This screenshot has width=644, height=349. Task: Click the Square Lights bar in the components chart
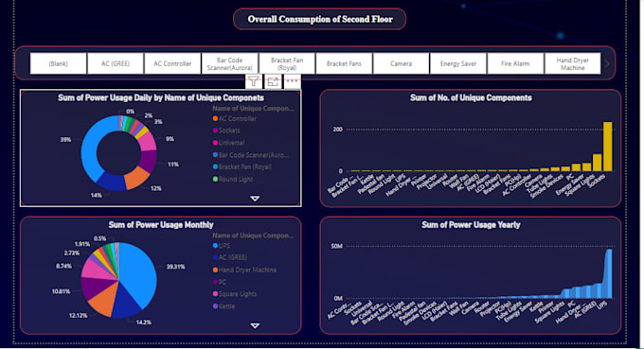[x=597, y=163]
